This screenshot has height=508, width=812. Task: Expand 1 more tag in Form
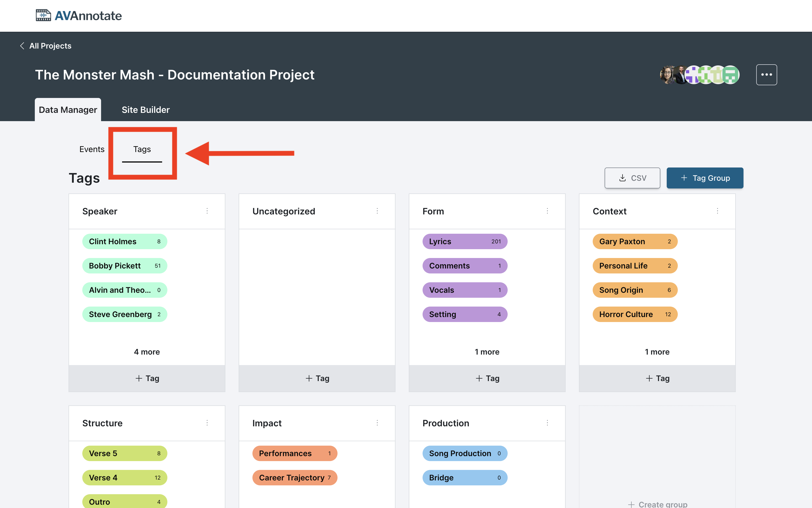(x=487, y=352)
